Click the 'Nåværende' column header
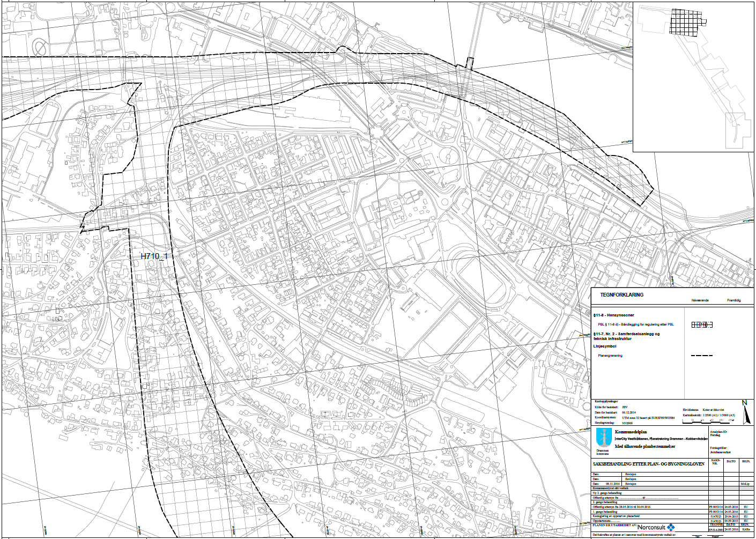Screen dimensions: 756x539 [x=700, y=300]
